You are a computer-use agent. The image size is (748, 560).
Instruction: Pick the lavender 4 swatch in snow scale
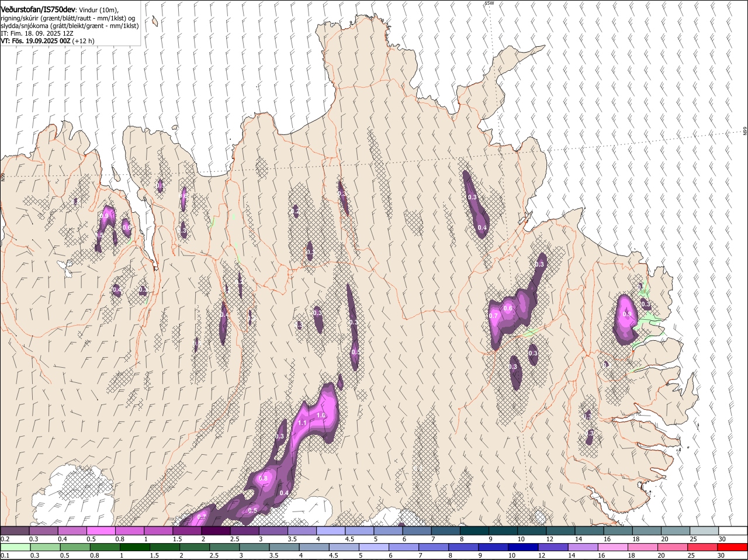pyautogui.click(x=331, y=530)
